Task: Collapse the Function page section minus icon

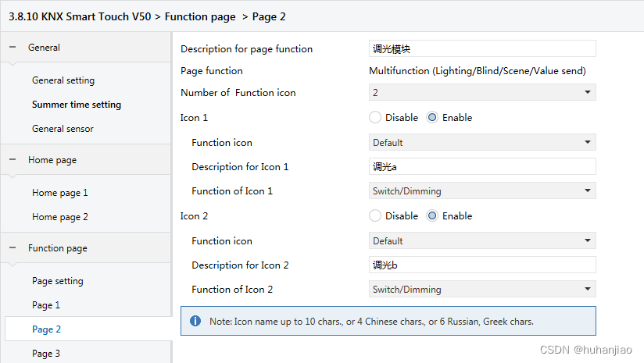Action: [13, 248]
